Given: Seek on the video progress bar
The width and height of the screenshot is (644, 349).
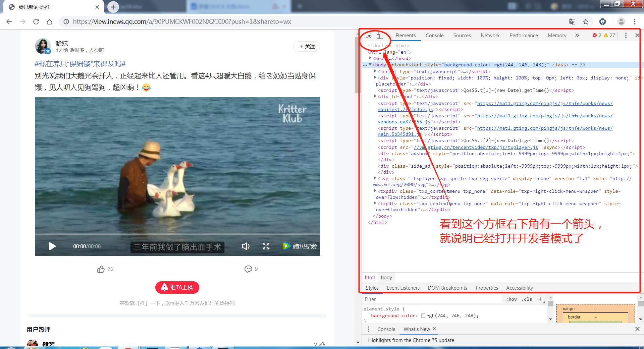Looking at the screenshot, I should (x=177, y=234).
